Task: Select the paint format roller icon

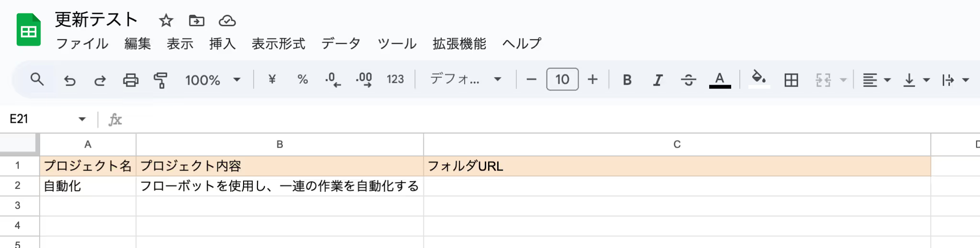Action: click(x=161, y=80)
